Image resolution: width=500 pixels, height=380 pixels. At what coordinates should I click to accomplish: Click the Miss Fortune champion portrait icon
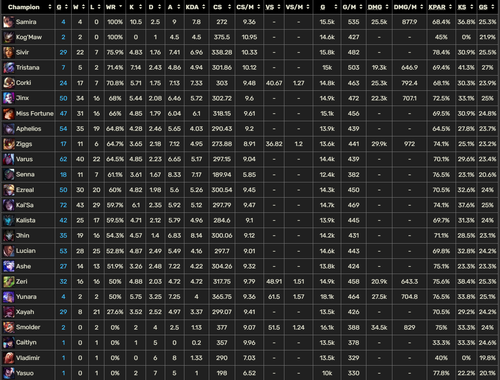8,114
